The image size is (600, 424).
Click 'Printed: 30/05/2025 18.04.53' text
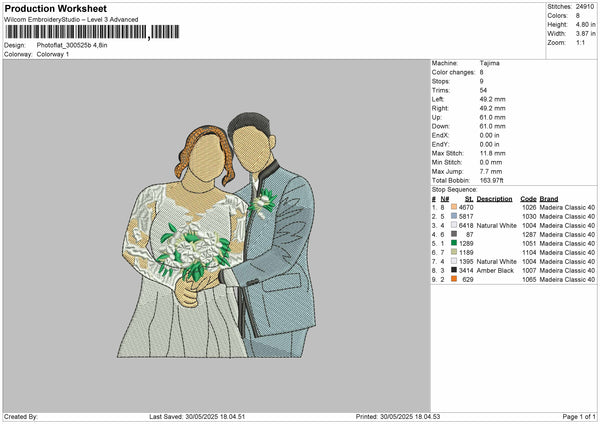pyautogui.click(x=398, y=416)
